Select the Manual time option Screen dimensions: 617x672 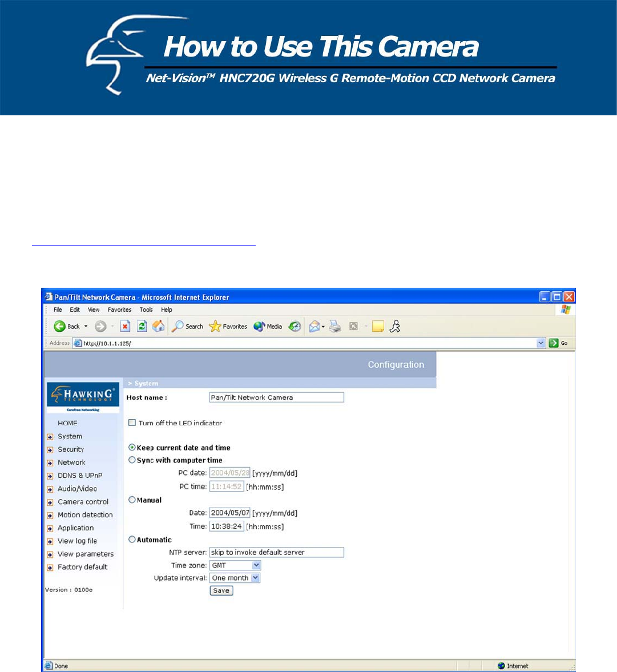[x=132, y=500]
